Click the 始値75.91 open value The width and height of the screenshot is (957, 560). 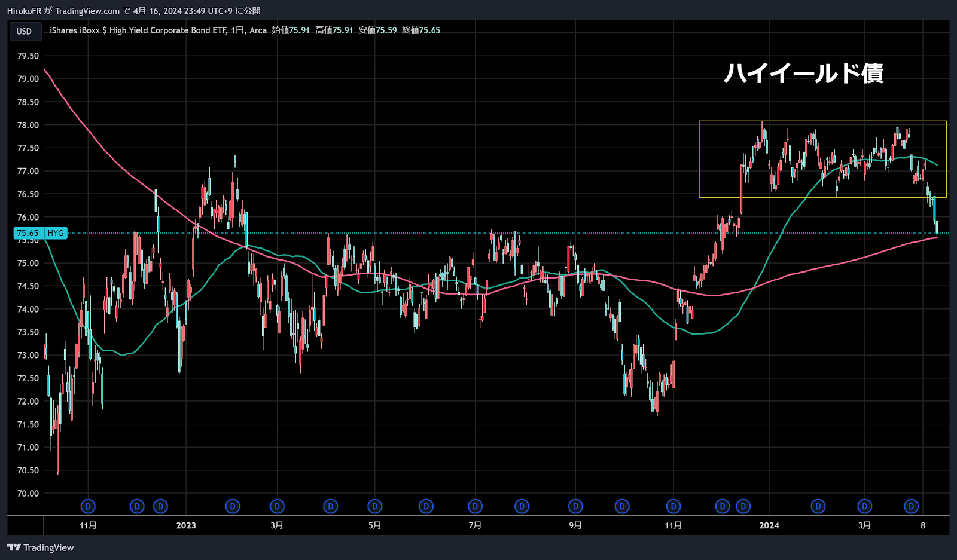(x=291, y=30)
